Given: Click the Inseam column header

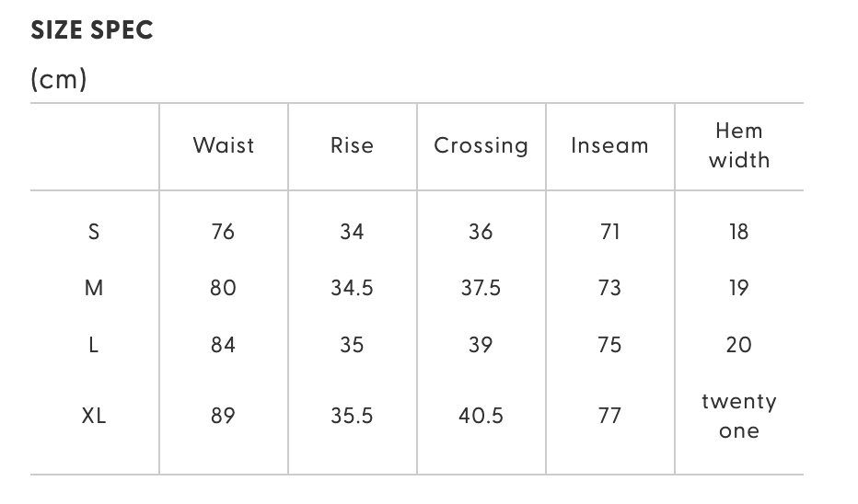Looking at the screenshot, I should [x=609, y=145].
